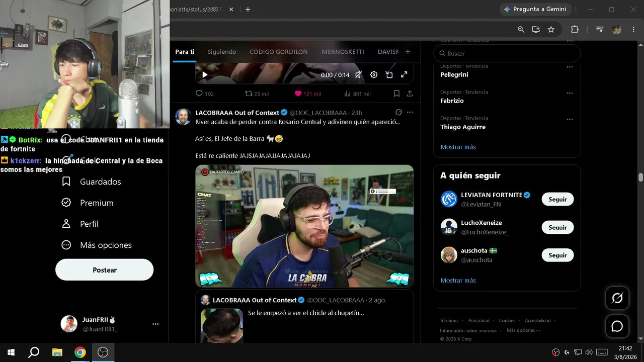Screen dimensions: 644x362
Task: Expand Más opciones in sidebar
Action: click(97, 245)
